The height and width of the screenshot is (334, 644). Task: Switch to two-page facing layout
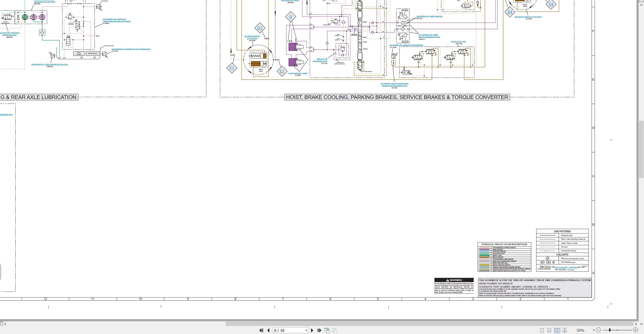pyautogui.click(x=557, y=330)
